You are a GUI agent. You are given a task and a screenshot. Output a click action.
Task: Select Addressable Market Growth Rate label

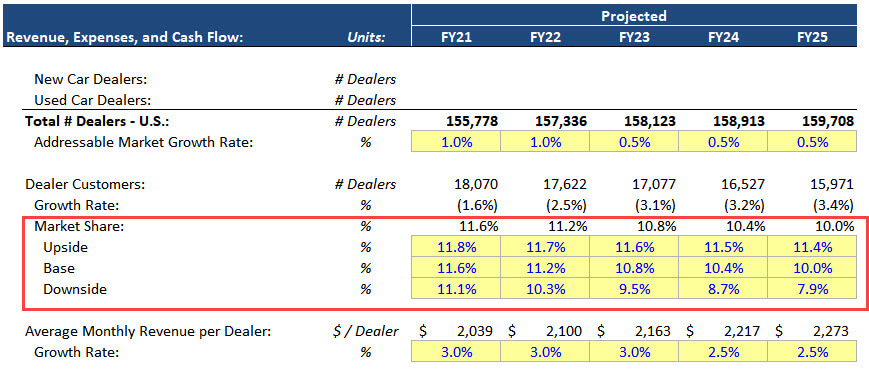144,142
